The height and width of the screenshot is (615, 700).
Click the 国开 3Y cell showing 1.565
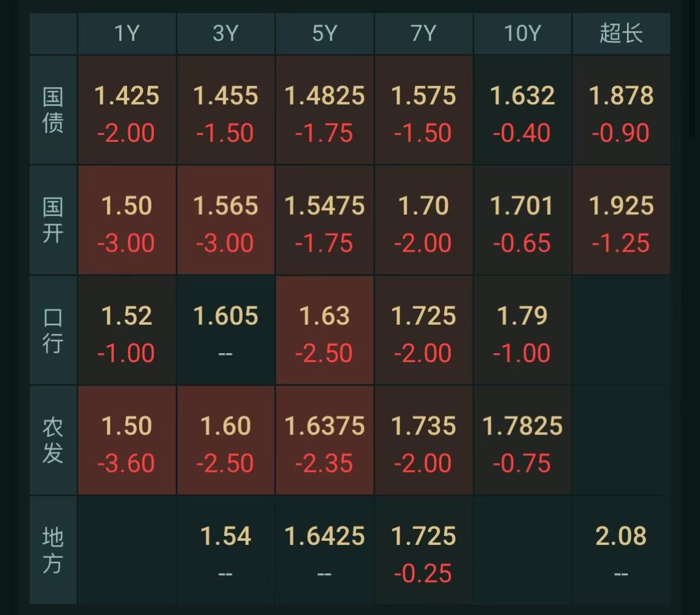[226, 220]
